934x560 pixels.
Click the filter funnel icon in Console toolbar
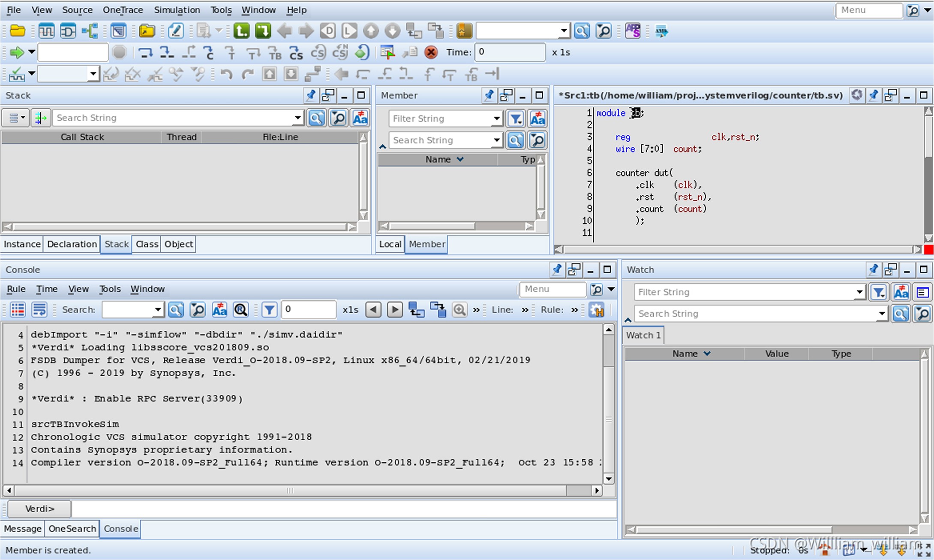(x=269, y=309)
